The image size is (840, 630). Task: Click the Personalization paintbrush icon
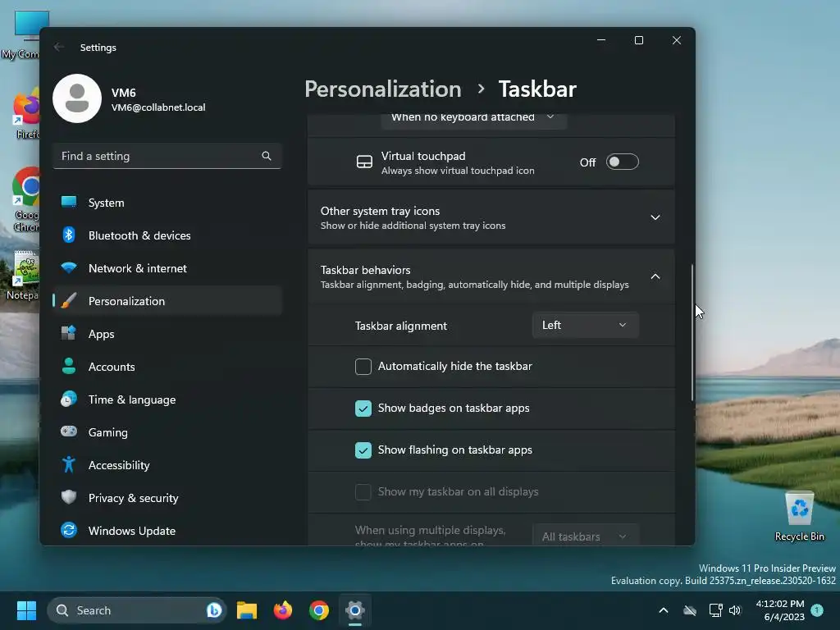point(69,300)
